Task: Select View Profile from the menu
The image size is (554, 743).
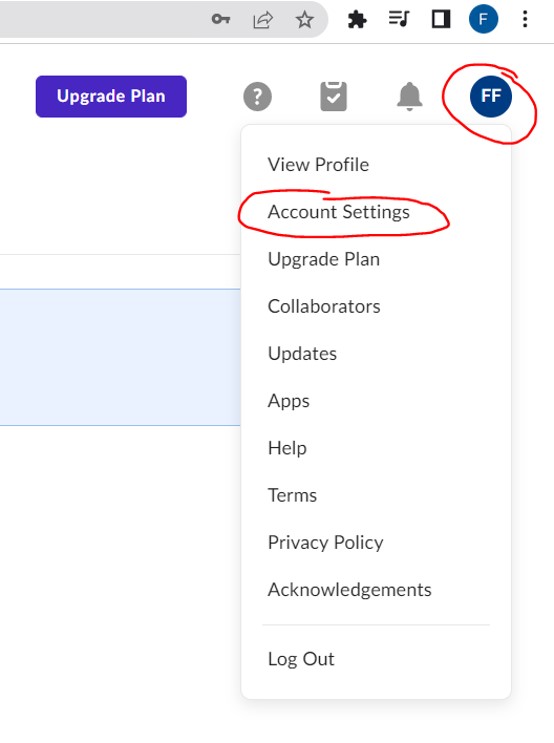Action: point(318,164)
